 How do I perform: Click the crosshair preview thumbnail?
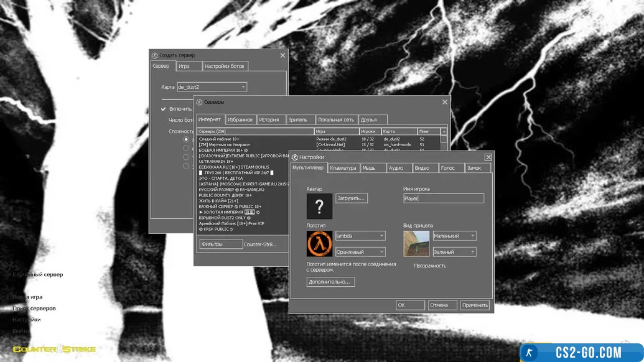[x=416, y=244]
